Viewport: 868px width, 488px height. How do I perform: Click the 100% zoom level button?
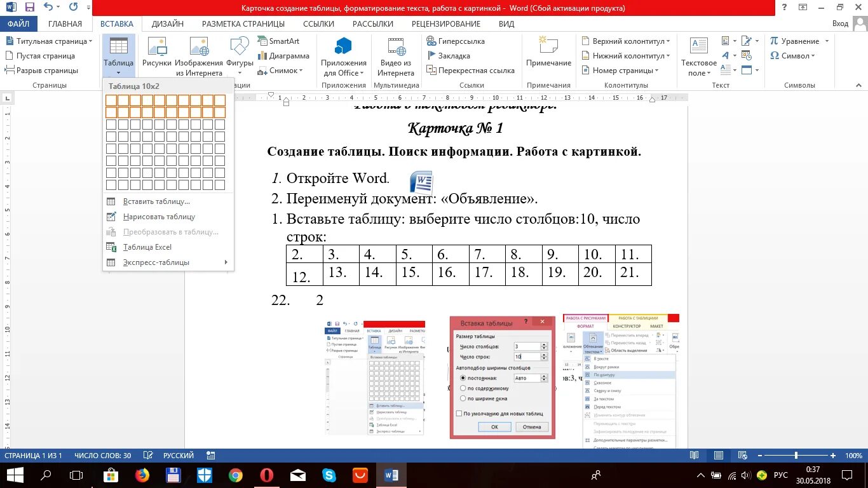[853, 456]
